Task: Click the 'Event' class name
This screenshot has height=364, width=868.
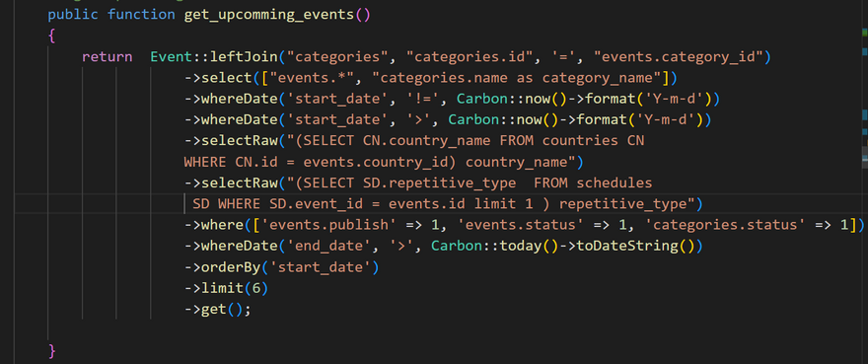Action: click(x=171, y=56)
